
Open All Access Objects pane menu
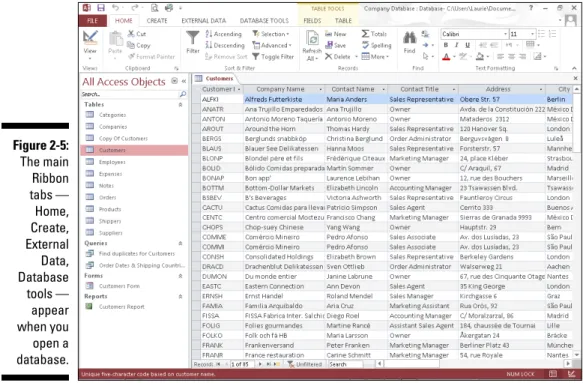(174, 81)
